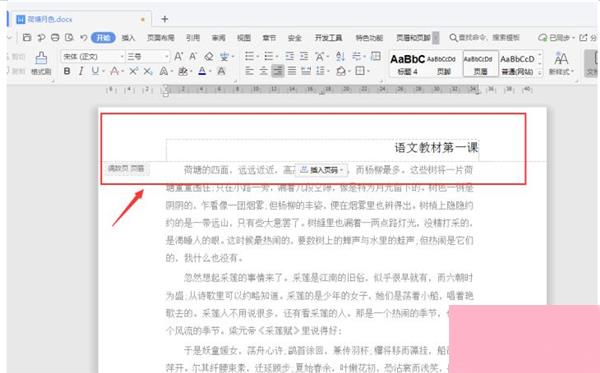Click the Borders icon
Screen dimensions: 600x373
pos(359,71)
